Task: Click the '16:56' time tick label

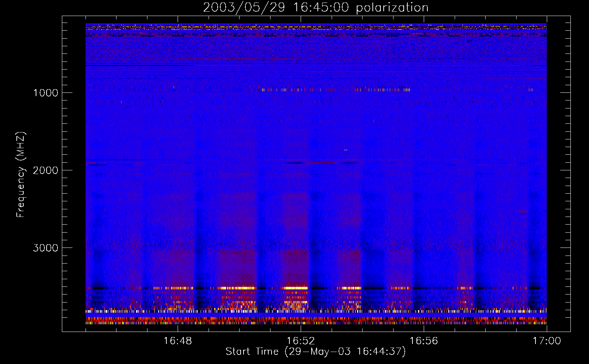Action: click(424, 341)
